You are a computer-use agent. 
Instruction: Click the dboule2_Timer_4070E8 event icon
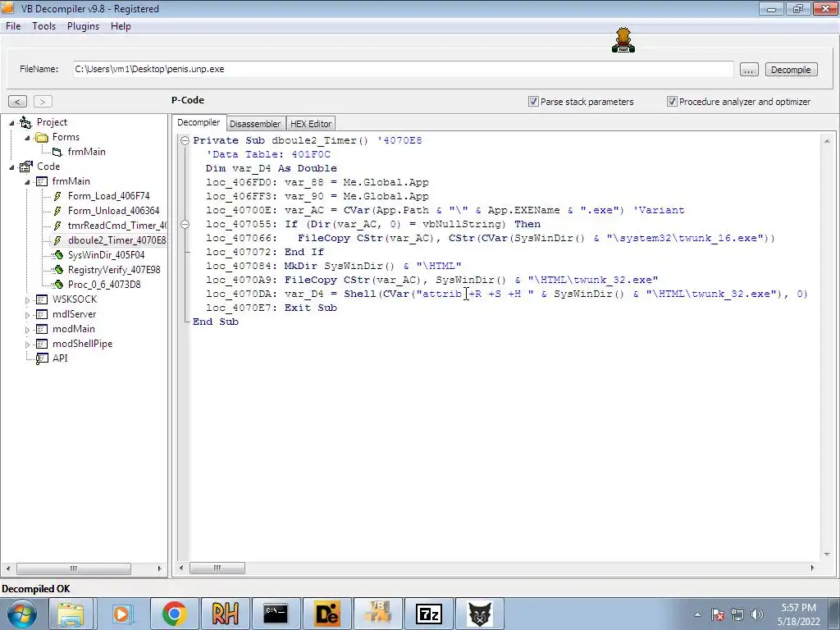point(57,240)
